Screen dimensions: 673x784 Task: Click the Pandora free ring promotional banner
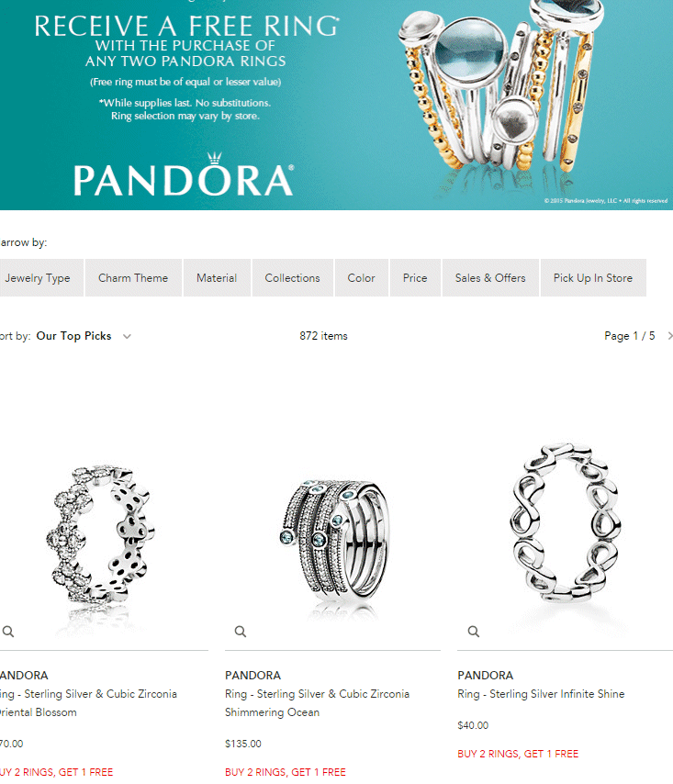pyautogui.click(x=336, y=105)
